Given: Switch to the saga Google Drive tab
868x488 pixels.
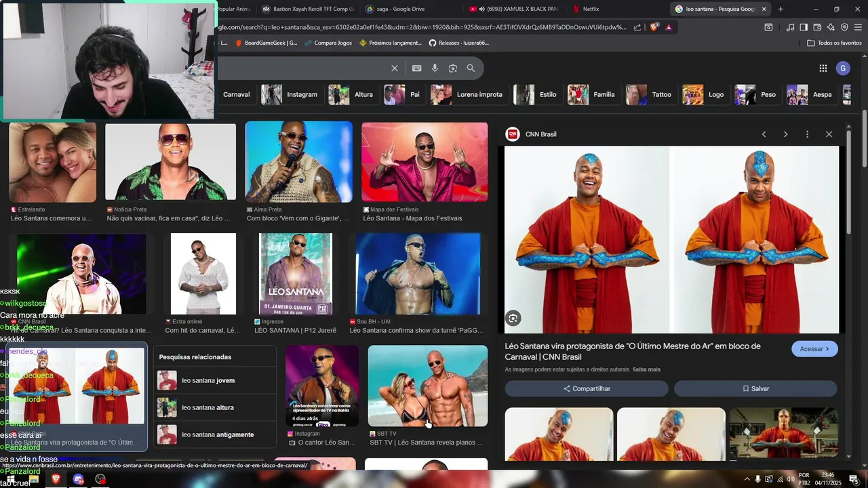Looking at the screenshot, I should [410, 9].
